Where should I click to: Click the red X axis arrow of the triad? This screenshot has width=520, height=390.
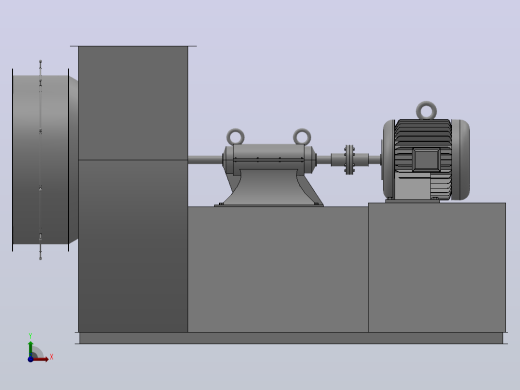41,359
